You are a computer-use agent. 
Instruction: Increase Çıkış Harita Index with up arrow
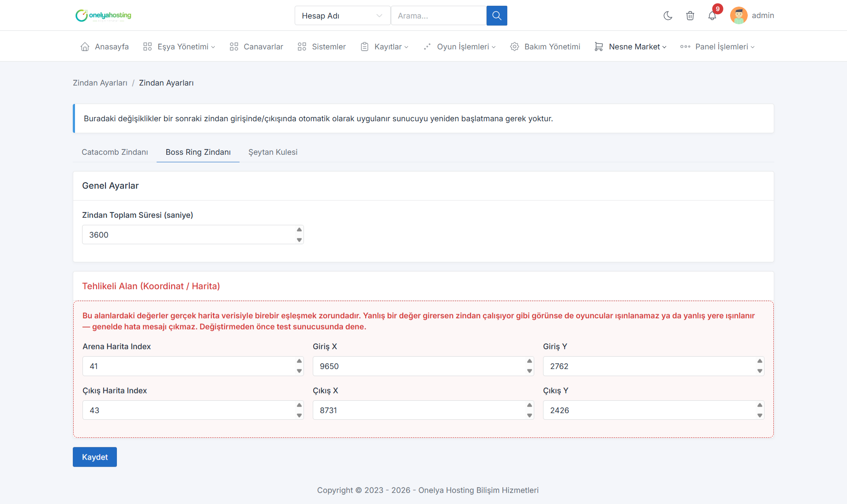tap(299, 405)
